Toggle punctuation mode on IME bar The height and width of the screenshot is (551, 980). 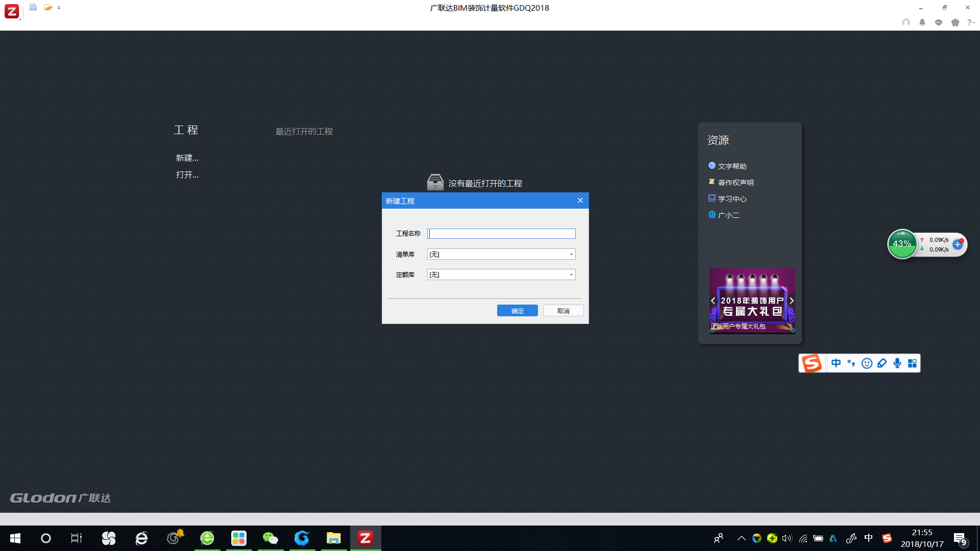[x=851, y=363]
